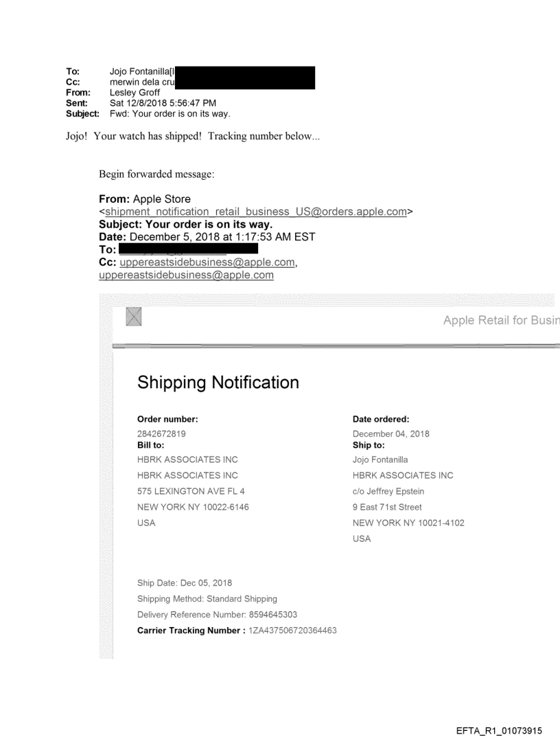
Task: Click the order number 2842672819
Action: point(161,433)
